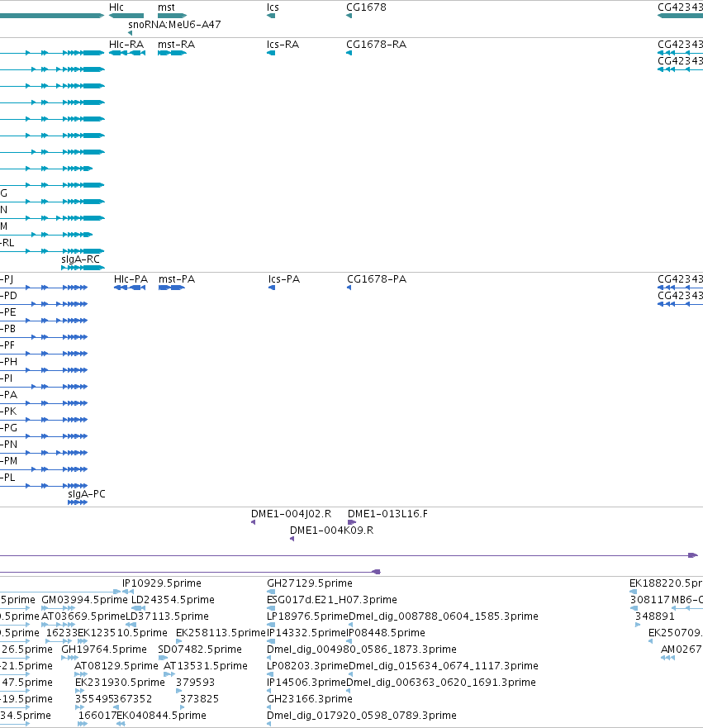Open the LP18976.5prime EST label
703x728 pixels.
click(x=307, y=616)
